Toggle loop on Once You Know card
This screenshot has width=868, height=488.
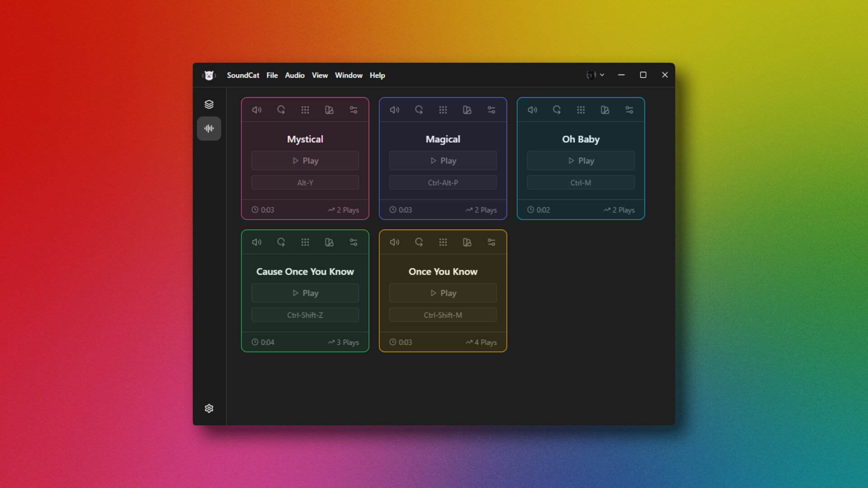(x=419, y=242)
